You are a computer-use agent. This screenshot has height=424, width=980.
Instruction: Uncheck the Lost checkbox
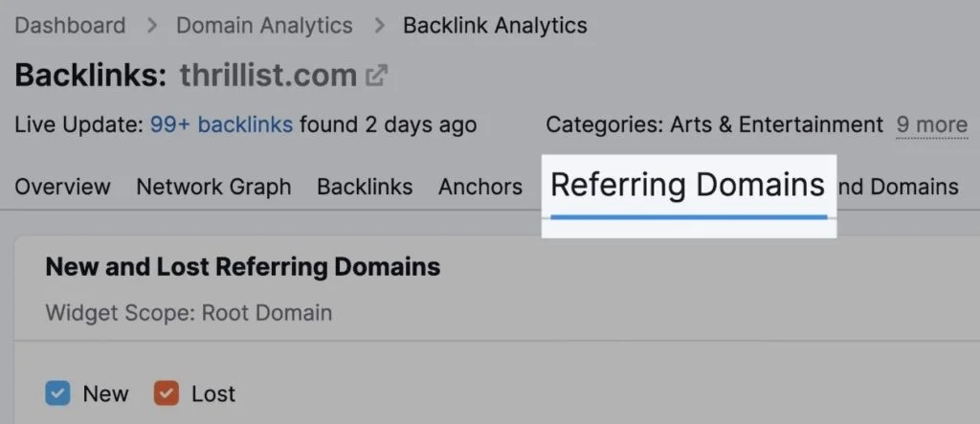coord(167,393)
